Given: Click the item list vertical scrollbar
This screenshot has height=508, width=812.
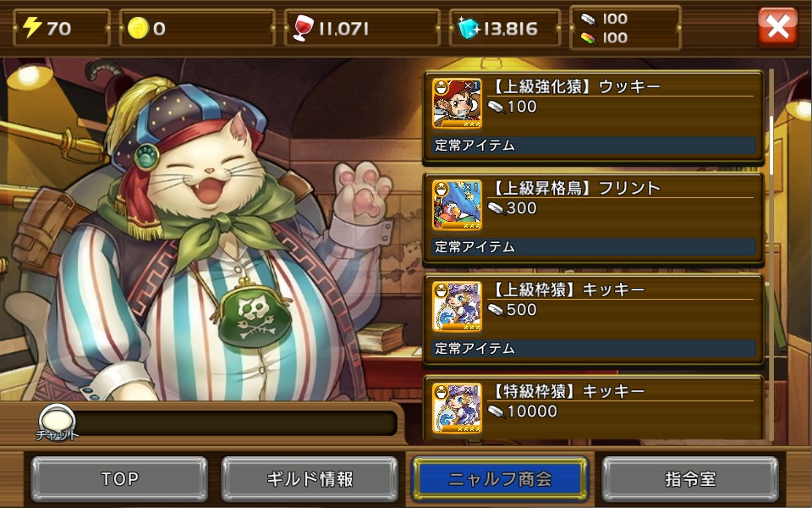Looking at the screenshot, I should [x=771, y=254].
